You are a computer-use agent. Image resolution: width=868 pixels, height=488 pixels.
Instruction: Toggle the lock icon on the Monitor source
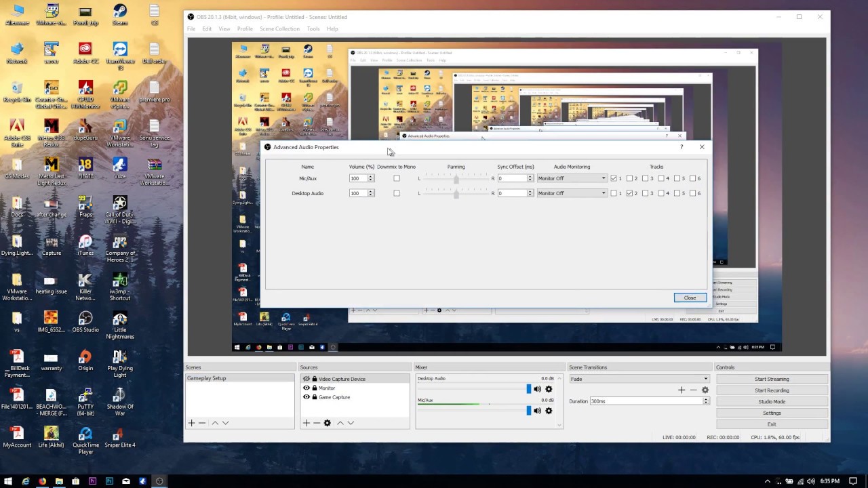click(x=315, y=388)
